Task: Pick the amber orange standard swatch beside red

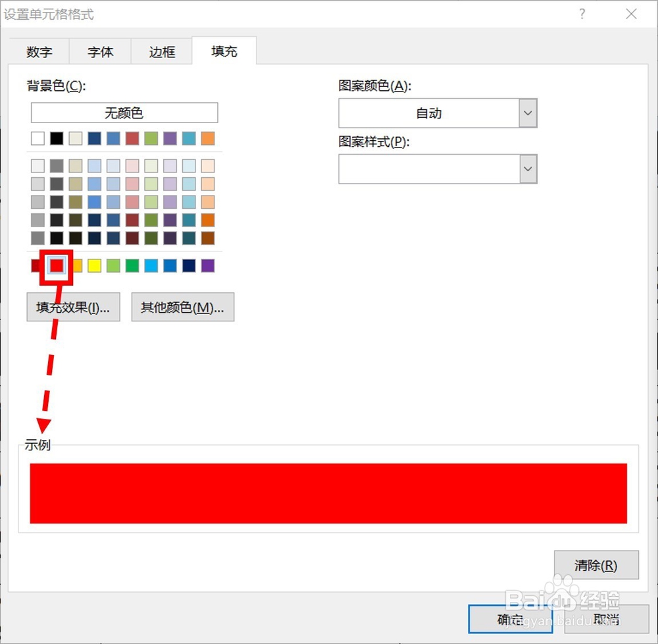Action: click(78, 265)
